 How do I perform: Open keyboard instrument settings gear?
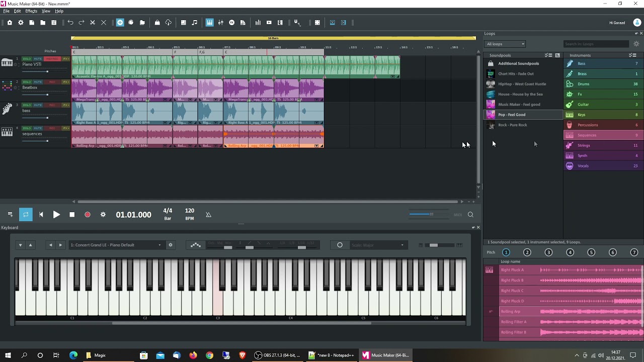pyautogui.click(x=171, y=245)
